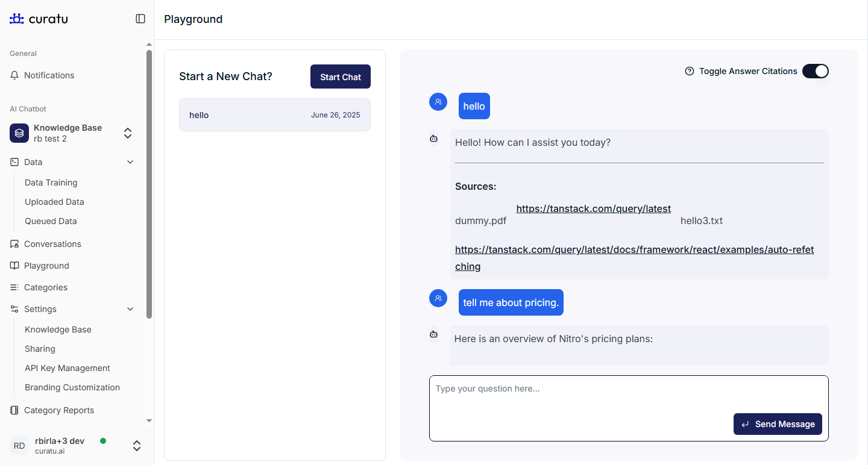Screen dimensions: 868x465
Task: Disable the Toggle Answer Citations switch
Action: (x=815, y=71)
